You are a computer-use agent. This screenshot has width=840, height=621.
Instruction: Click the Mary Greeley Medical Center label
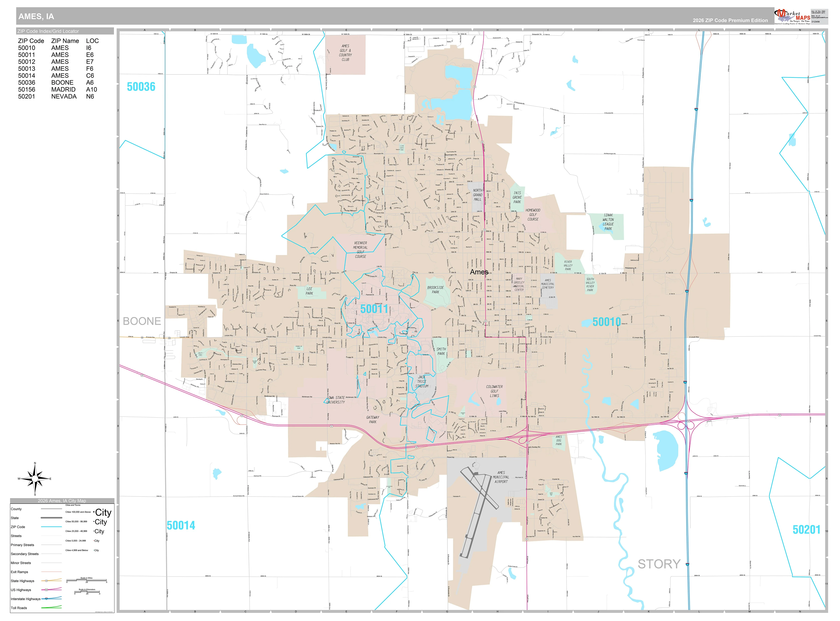pos(519,284)
